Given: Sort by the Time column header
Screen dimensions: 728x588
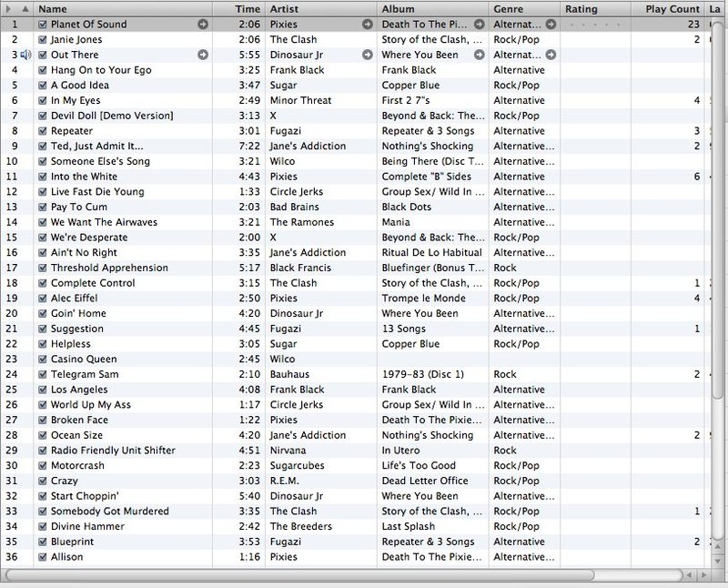Looking at the screenshot, I should coord(238,9).
